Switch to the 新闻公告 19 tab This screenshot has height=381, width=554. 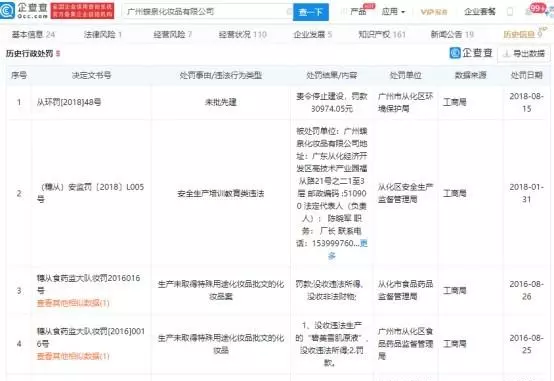452,34
